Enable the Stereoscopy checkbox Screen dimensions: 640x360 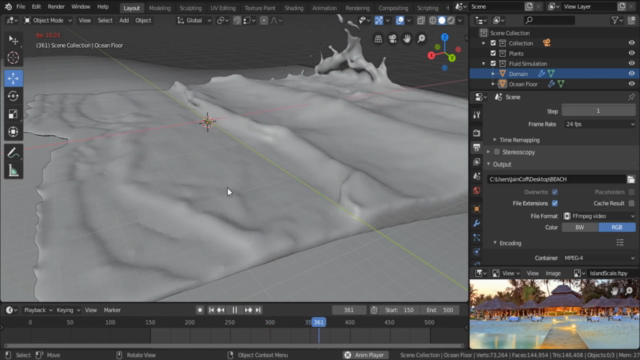pyautogui.click(x=497, y=152)
